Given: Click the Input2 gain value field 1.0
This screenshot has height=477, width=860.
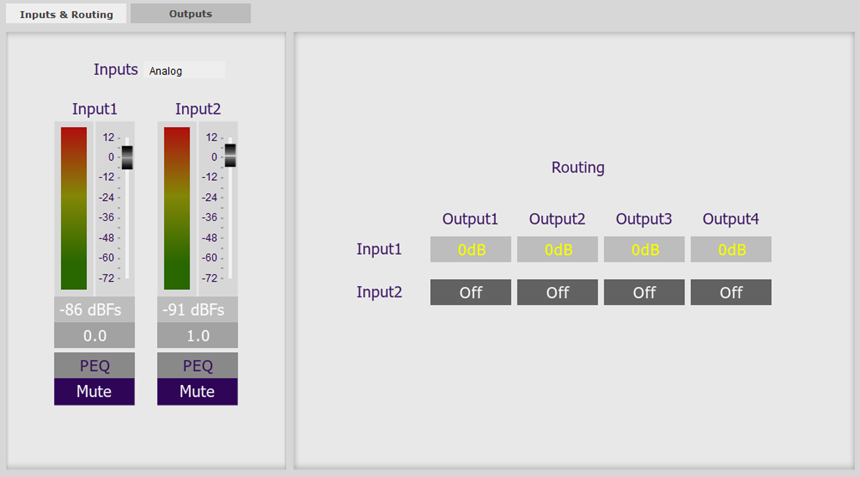Looking at the screenshot, I should point(197,336).
